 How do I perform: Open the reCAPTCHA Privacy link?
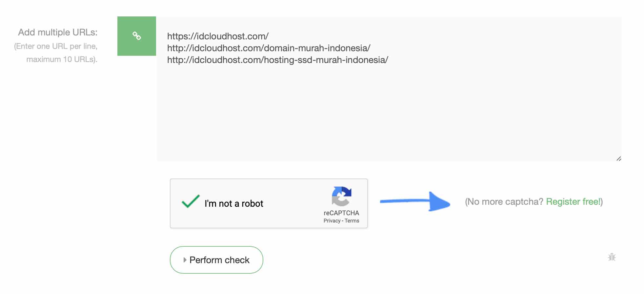pyautogui.click(x=332, y=221)
